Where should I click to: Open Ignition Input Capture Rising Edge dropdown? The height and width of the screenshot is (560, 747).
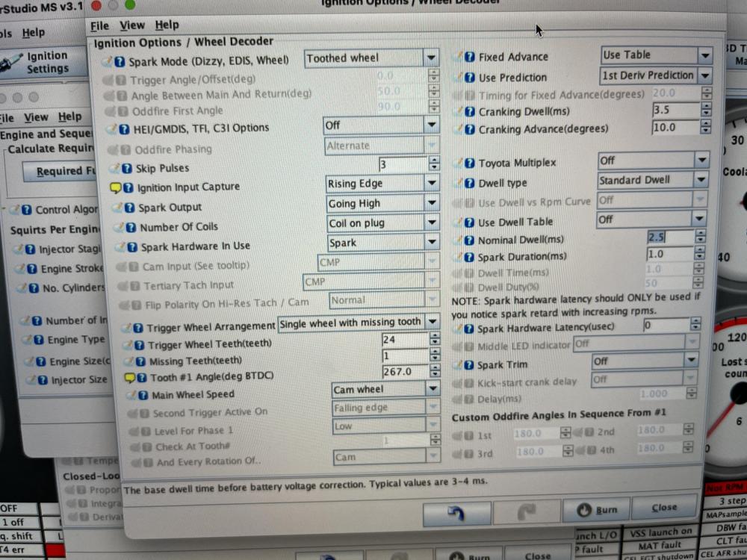[x=382, y=184]
